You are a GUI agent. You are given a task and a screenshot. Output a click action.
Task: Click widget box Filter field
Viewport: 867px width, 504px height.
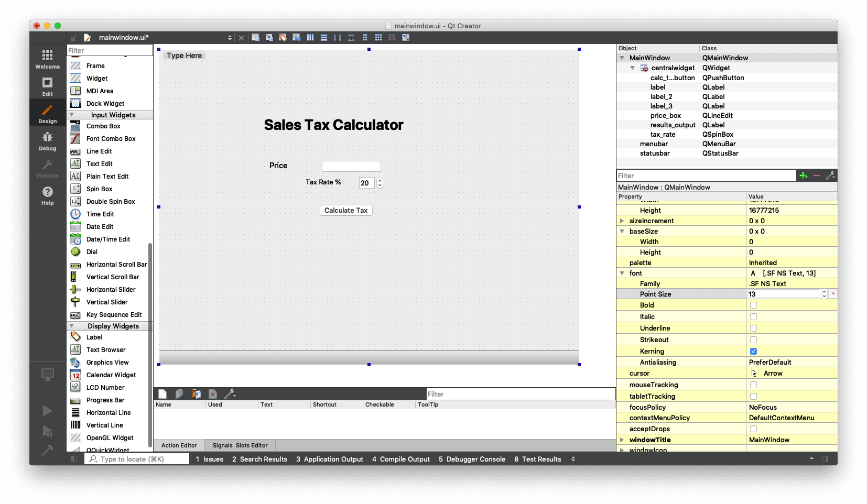click(110, 50)
